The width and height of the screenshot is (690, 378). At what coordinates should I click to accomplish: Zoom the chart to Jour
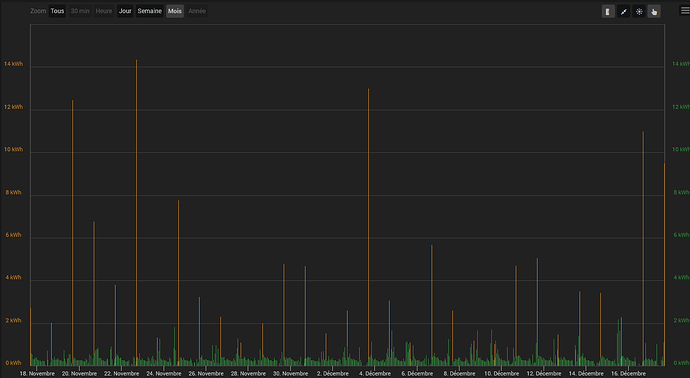click(125, 11)
